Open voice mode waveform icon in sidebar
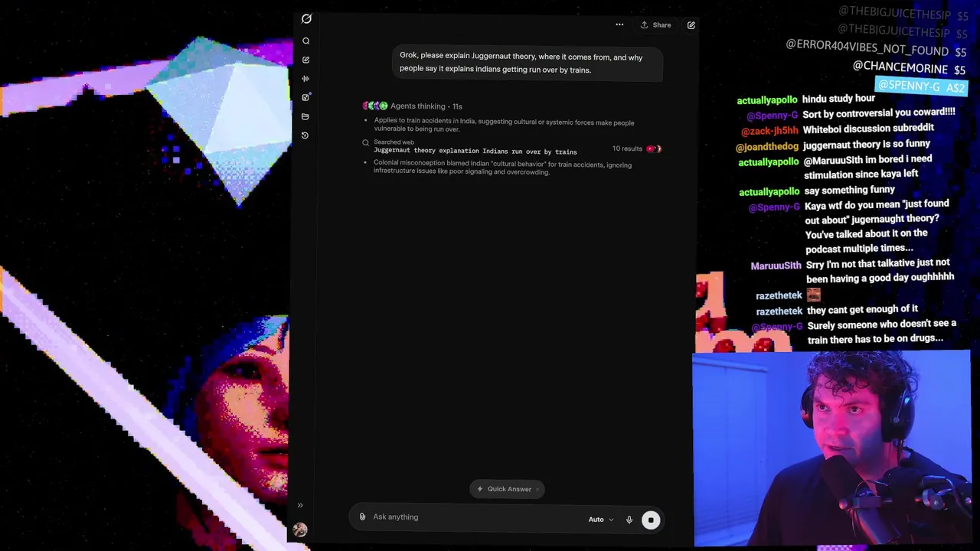 click(x=305, y=79)
